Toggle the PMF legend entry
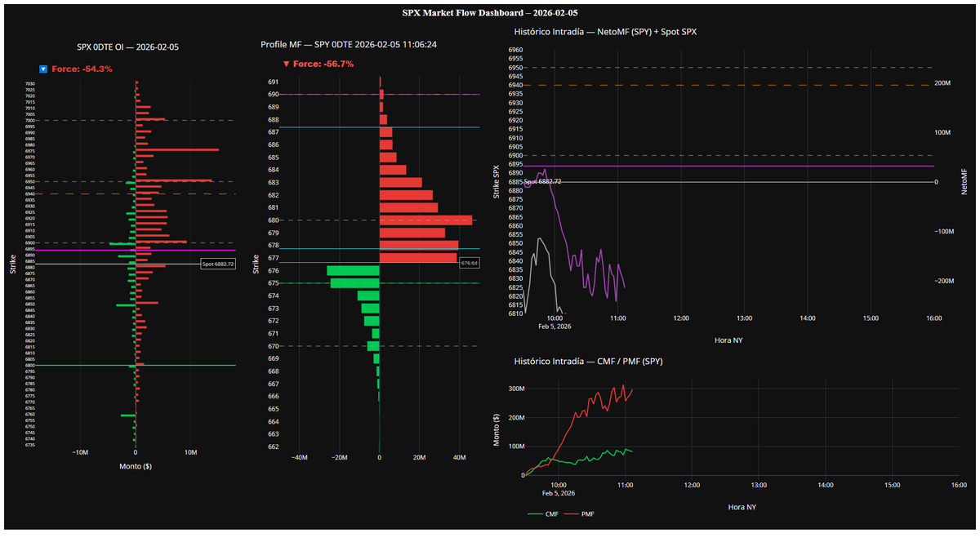 [x=579, y=514]
